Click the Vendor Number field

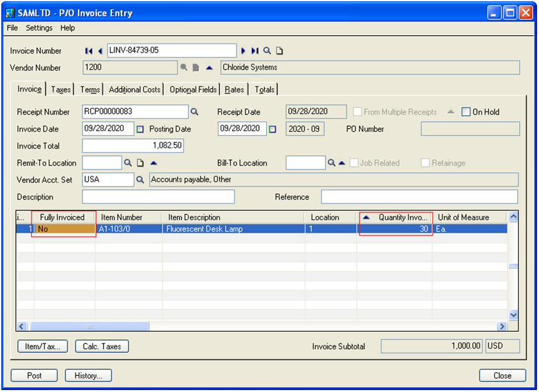tap(130, 67)
